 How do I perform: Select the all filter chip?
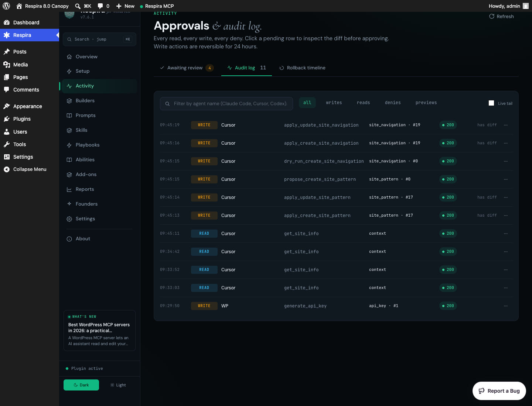pos(307,103)
